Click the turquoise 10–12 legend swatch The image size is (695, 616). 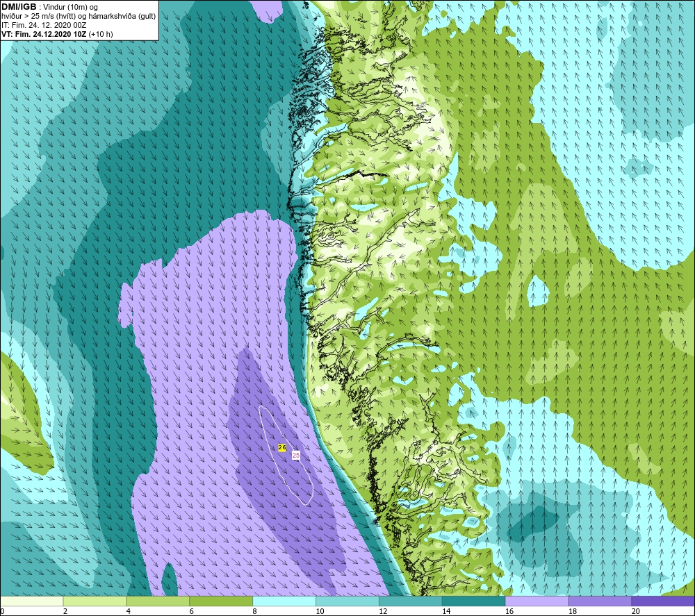coord(347,601)
